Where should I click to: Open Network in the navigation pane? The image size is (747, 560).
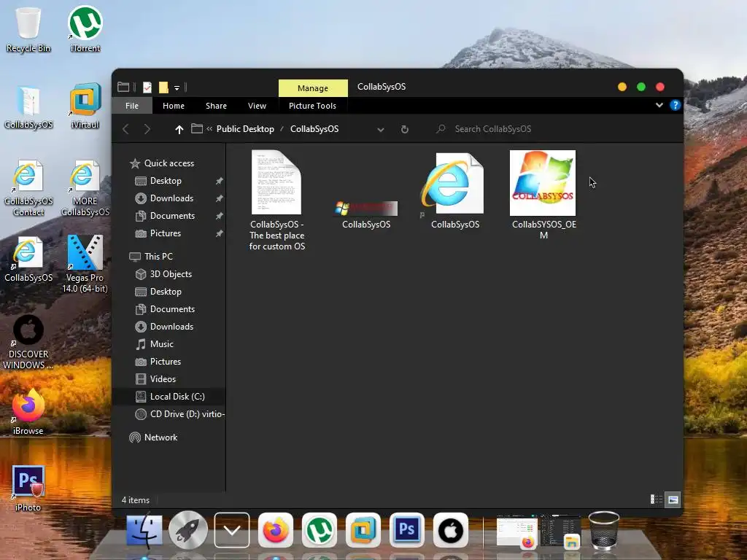(x=160, y=437)
